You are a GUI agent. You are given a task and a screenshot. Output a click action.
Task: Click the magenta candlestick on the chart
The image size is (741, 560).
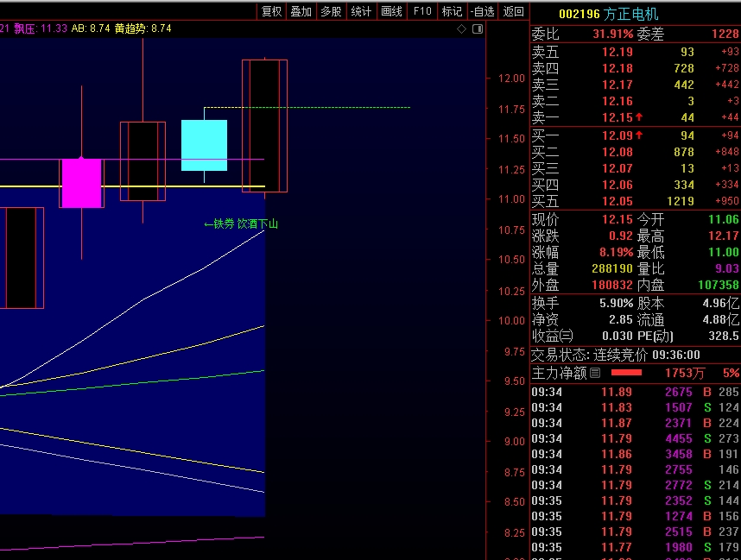pyautogui.click(x=81, y=183)
